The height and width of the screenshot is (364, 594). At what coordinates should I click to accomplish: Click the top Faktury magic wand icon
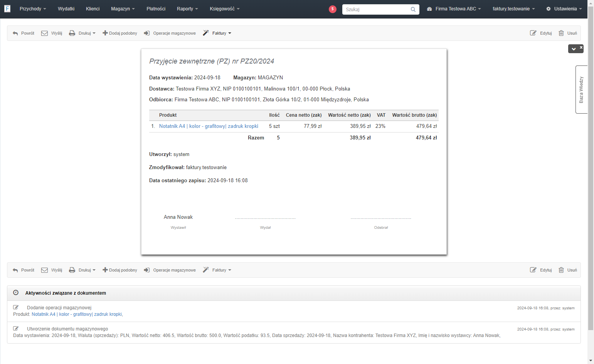point(206,33)
